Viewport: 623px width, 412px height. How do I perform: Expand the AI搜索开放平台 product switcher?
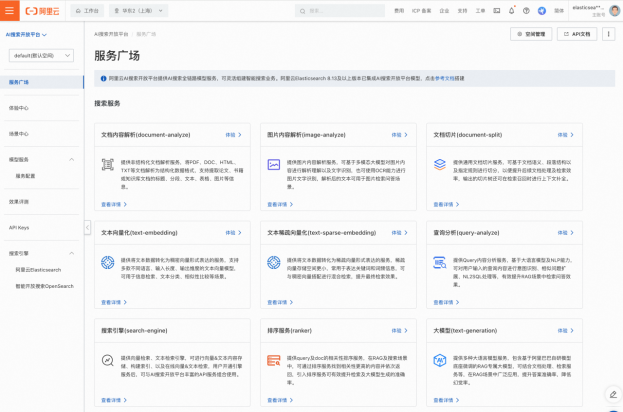point(26,35)
